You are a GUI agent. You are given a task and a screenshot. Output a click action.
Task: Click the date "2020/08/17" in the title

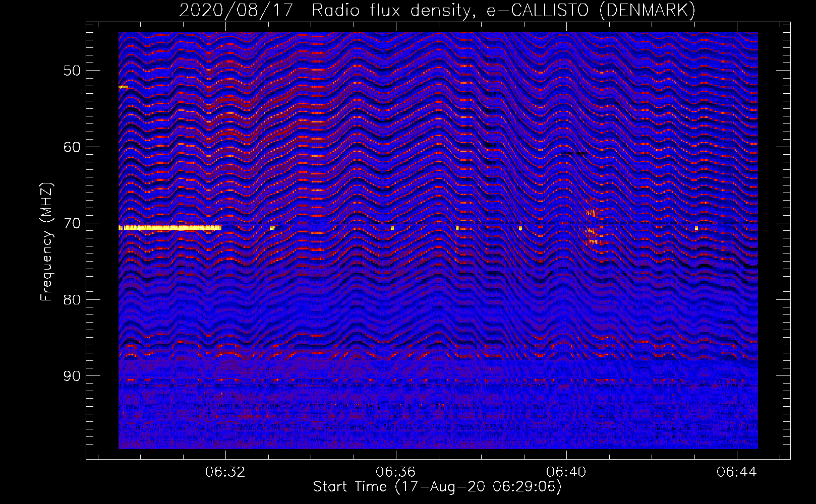click(236, 10)
